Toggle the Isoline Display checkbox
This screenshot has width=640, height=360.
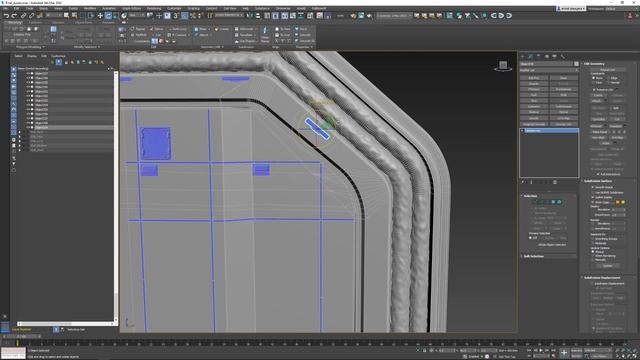pos(593,197)
